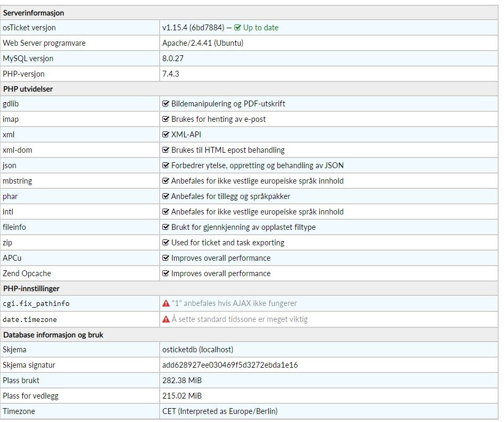Viewport: 504px width, 422px height.
Task: Click the zip ticket exporting check icon
Action: pos(166,243)
